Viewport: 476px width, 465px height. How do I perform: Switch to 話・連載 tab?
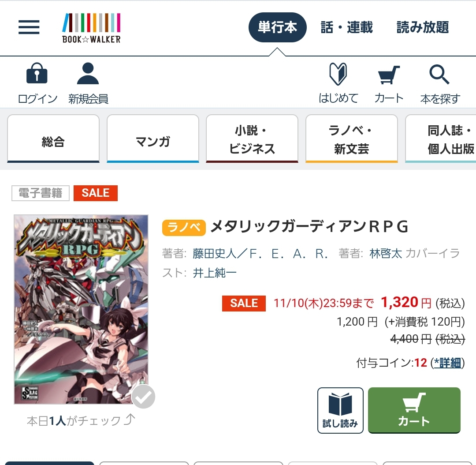pyautogui.click(x=347, y=27)
